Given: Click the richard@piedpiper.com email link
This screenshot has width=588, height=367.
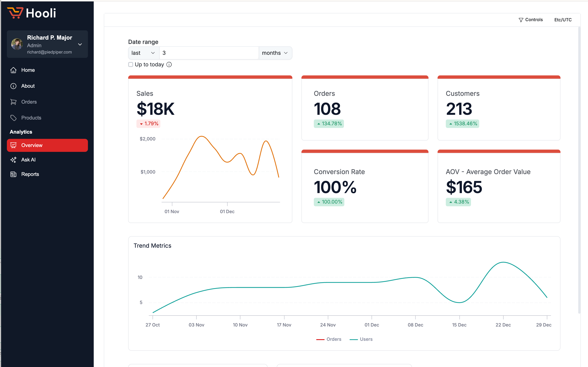Looking at the screenshot, I should 49,52.
